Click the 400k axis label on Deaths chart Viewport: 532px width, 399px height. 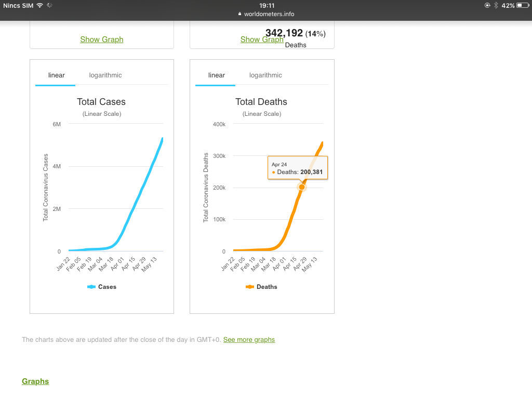pyautogui.click(x=219, y=125)
